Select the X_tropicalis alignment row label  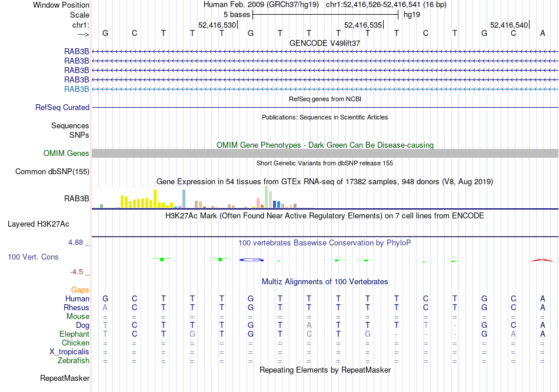click(69, 352)
